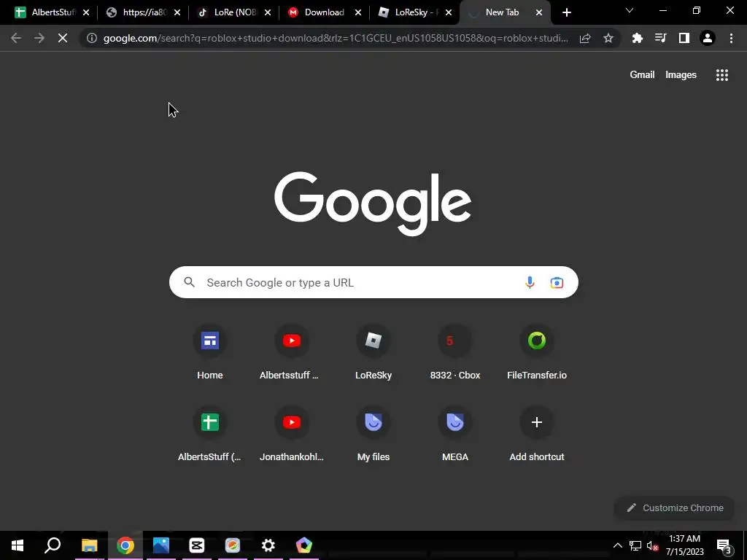Open Settings gear from the taskbar
Image resolution: width=747 pixels, height=560 pixels.
coord(268,545)
